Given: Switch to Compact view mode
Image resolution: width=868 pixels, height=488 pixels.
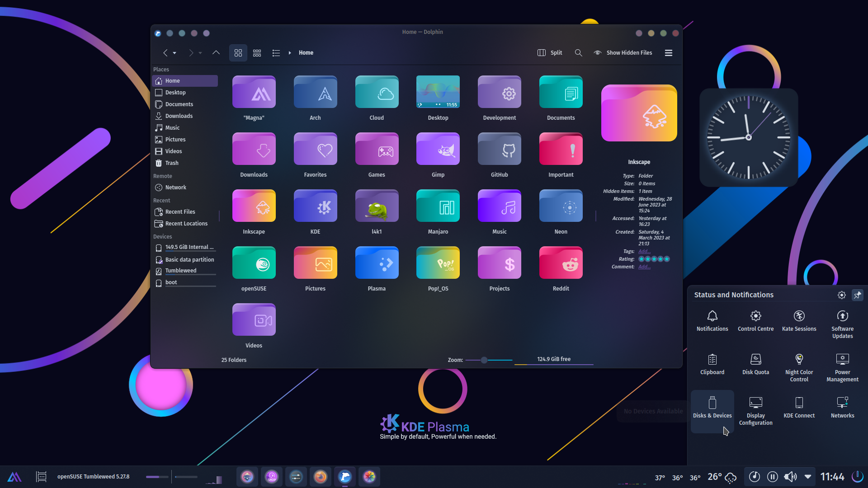Looking at the screenshot, I should (257, 53).
